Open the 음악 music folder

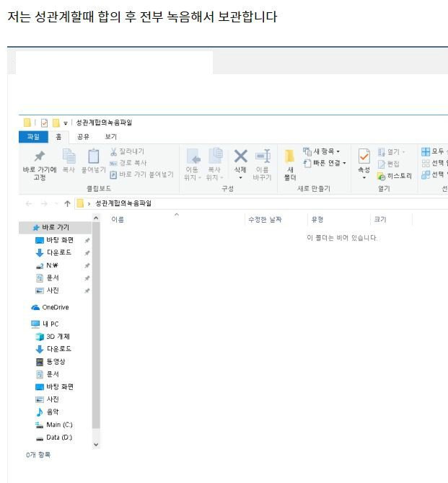52,412
